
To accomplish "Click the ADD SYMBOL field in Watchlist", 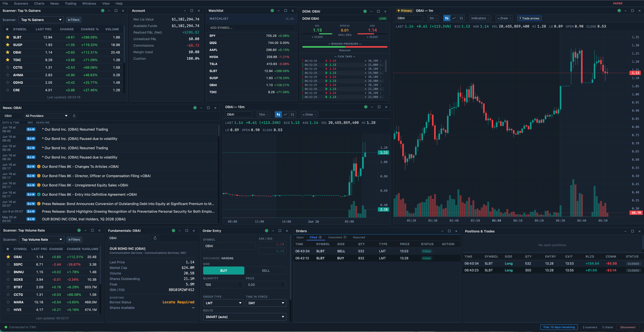I will (x=251, y=28).
